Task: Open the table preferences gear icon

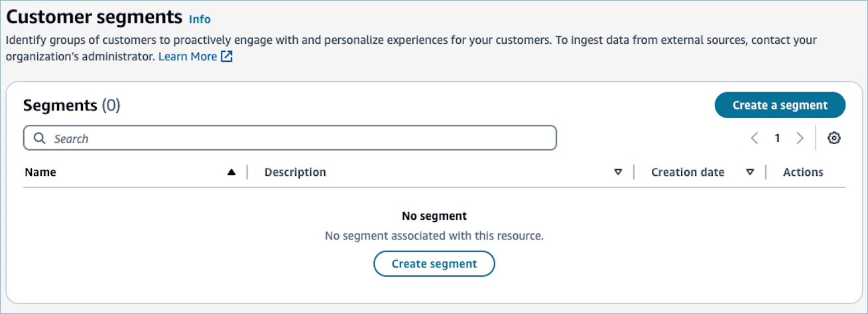Action: (834, 138)
